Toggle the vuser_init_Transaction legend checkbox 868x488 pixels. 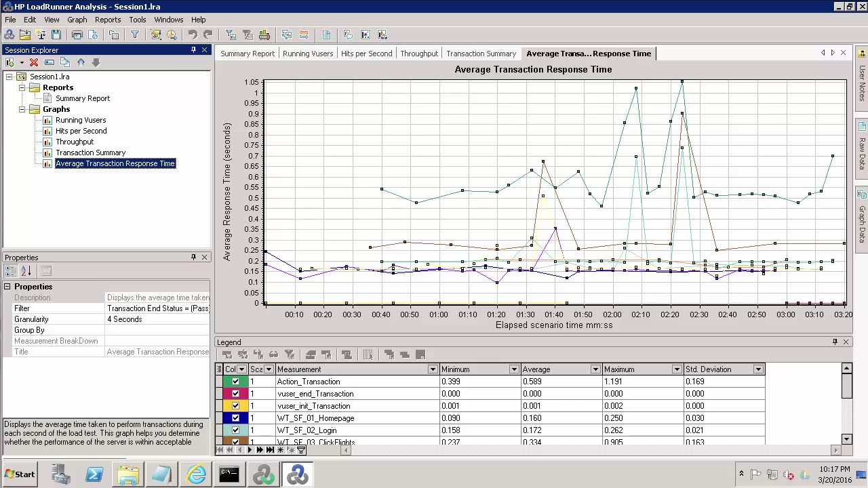click(x=235, y=406)
